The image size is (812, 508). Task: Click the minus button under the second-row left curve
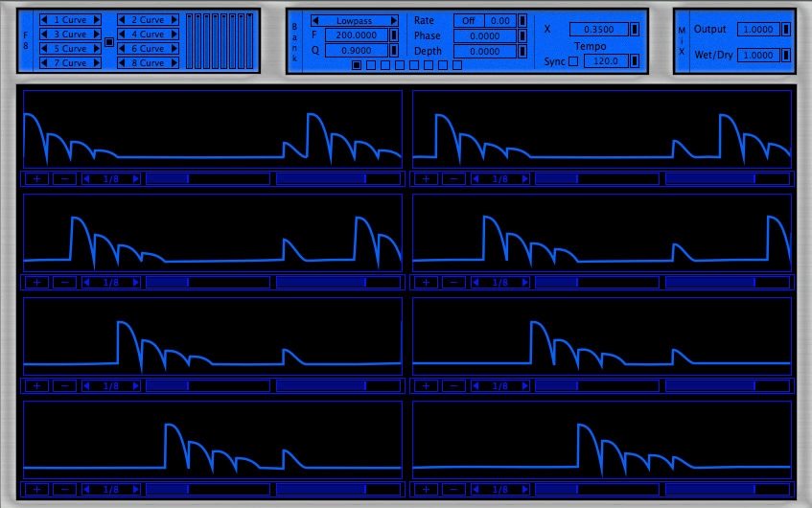pyautogui.click(x=65, y=283)
